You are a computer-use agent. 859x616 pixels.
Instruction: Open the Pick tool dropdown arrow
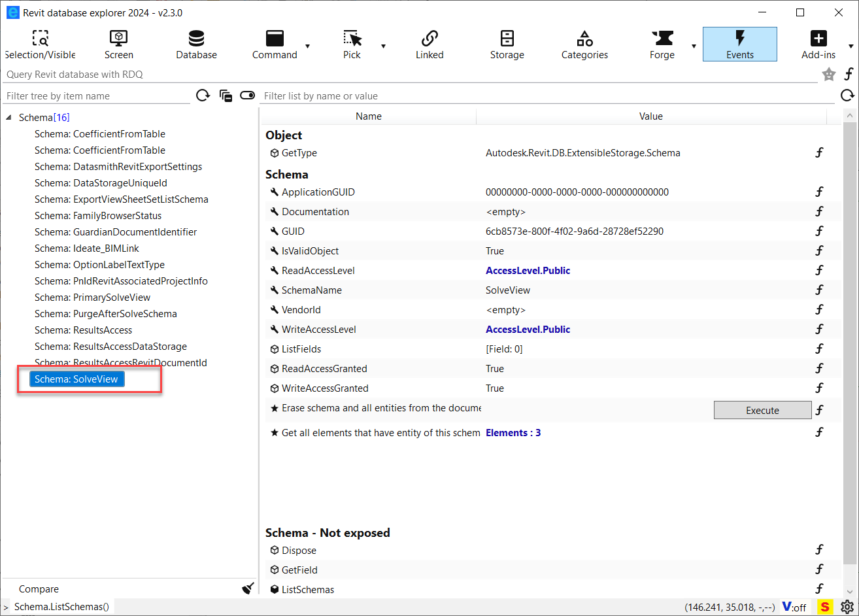pyautogui.click(x=384, y=47)
